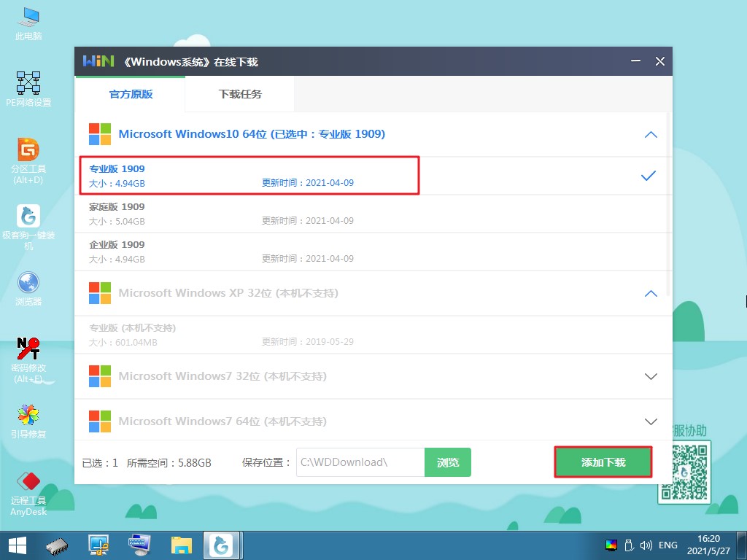Click the ENG language indicator
The image size is (747, 560).
click(668, 545)
